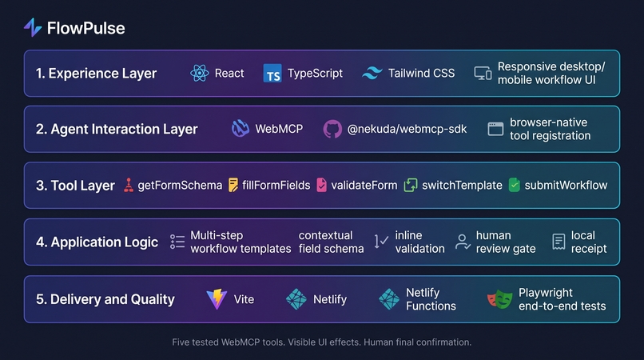Click 'Responsive desktop/ mobile workflow UI' text

[551, 74]
